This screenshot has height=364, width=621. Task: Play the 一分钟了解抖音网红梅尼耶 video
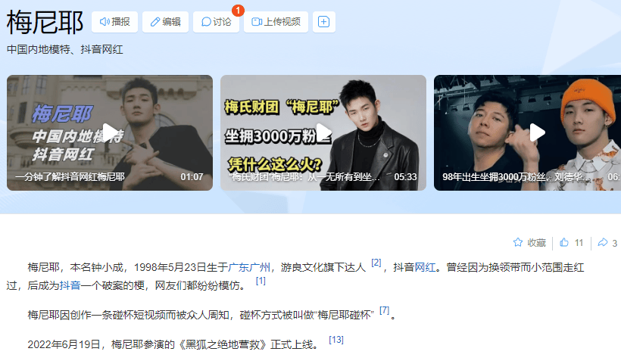[x=110, y=132]
